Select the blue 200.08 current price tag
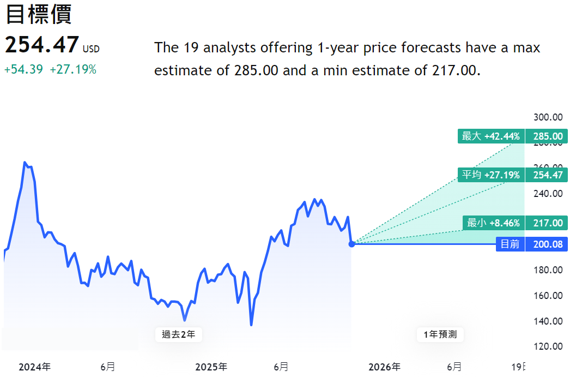The image size is (588, 377). pos(547,244)
